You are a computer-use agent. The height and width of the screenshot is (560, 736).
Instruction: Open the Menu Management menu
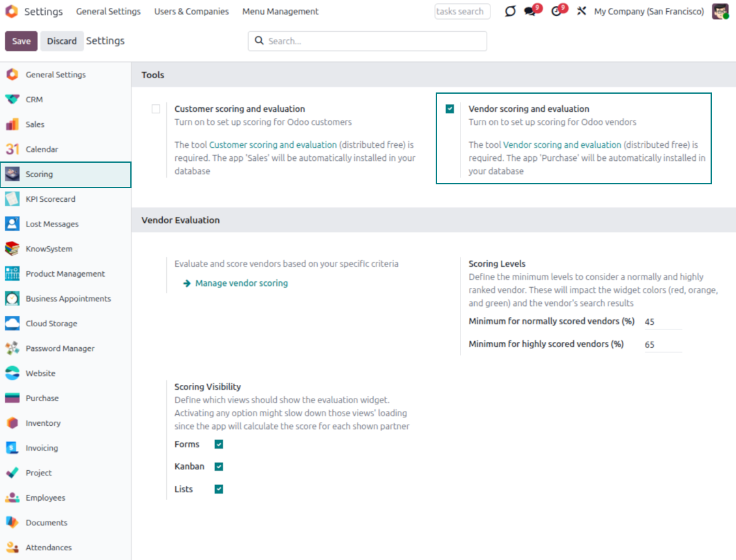point(280,12)
